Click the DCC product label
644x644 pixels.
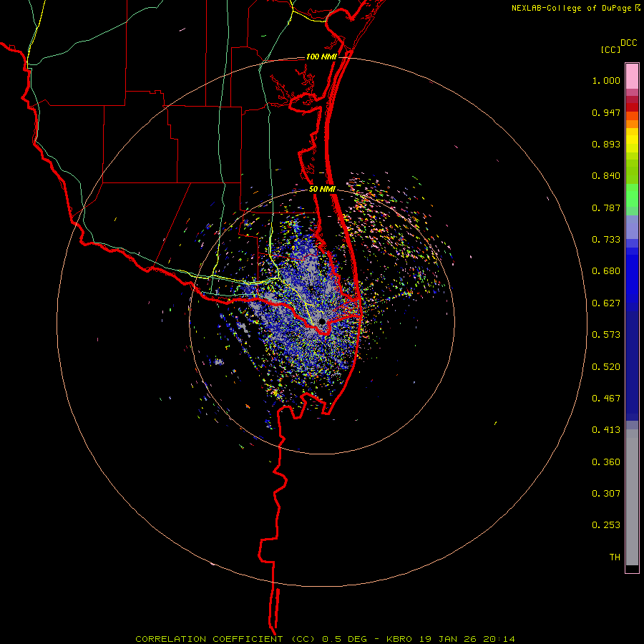(629, 43)
